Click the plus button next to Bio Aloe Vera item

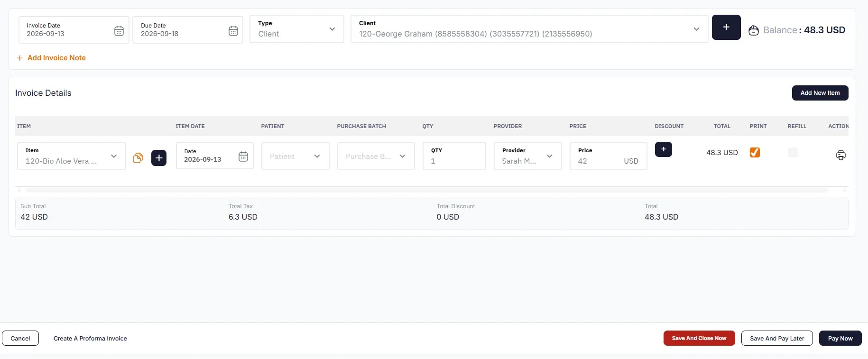pos(159,158)
